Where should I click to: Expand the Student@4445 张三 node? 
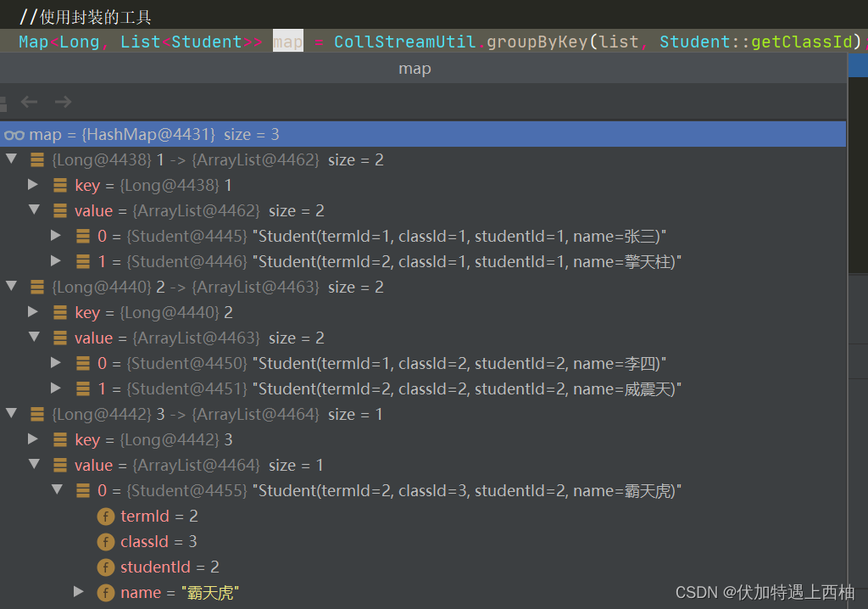pos(55,236)
